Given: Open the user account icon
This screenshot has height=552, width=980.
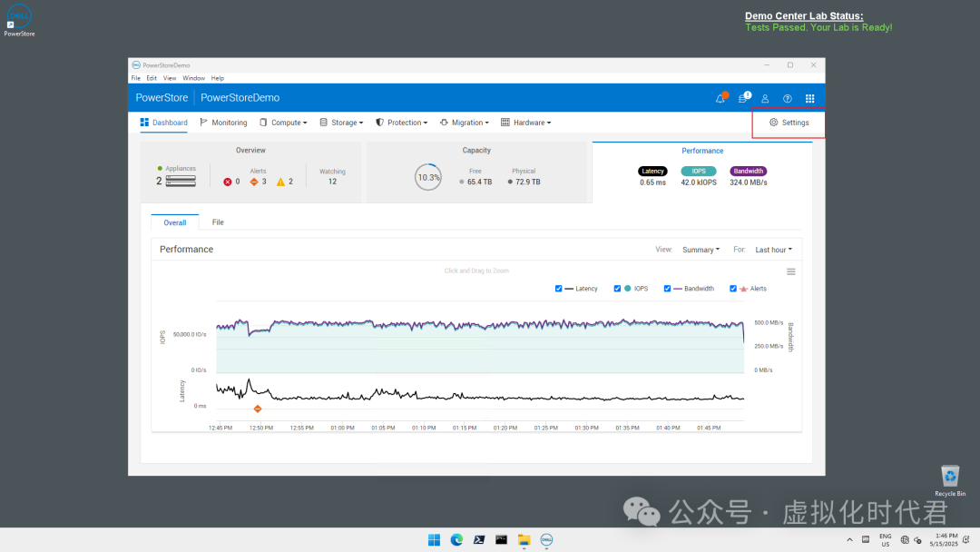Looking at the screenshot, I should [x=765, y=98].
